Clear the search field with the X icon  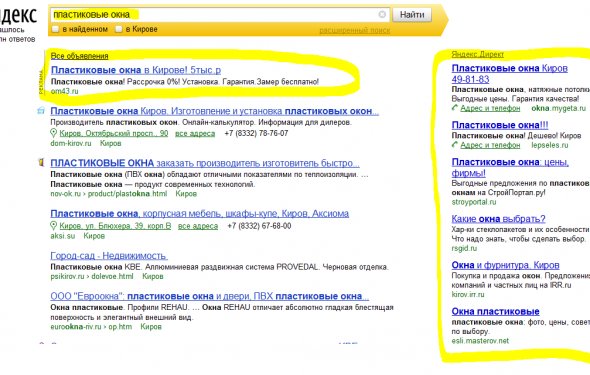(x=382, y=14)
